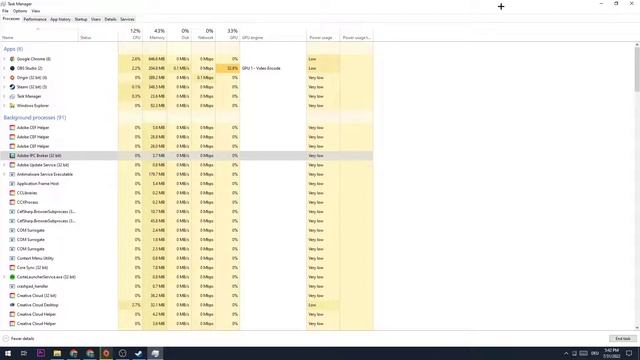
Task: Click the Google Chrome app icon in list
Action: pos(12,59)
